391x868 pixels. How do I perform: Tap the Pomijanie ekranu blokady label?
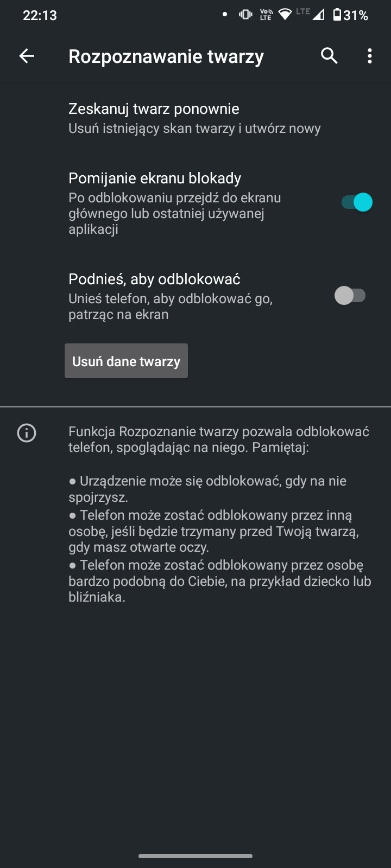155,178
